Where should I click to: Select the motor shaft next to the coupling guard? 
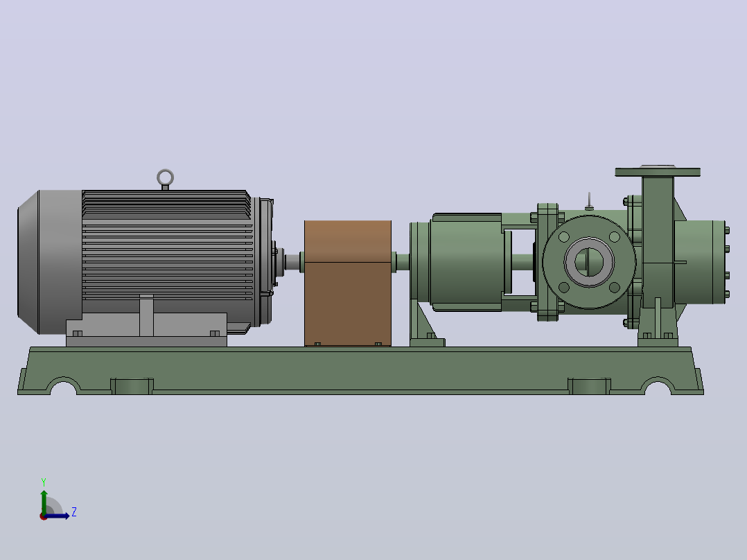point(293,262)
